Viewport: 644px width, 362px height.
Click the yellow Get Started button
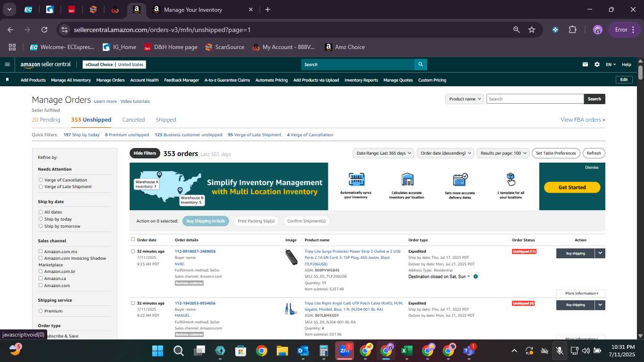572,188
